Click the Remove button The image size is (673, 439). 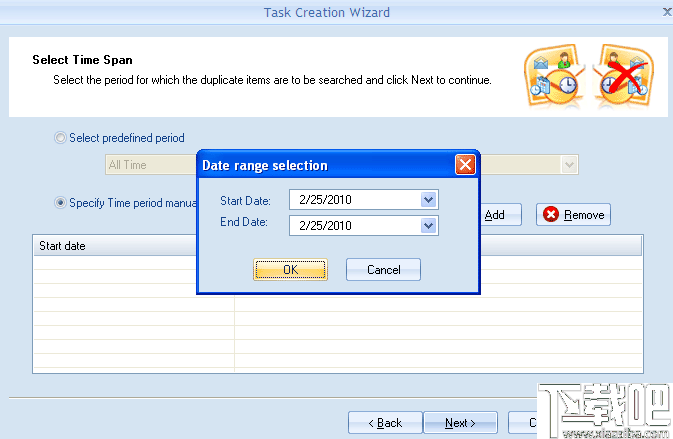pos(573,215)
